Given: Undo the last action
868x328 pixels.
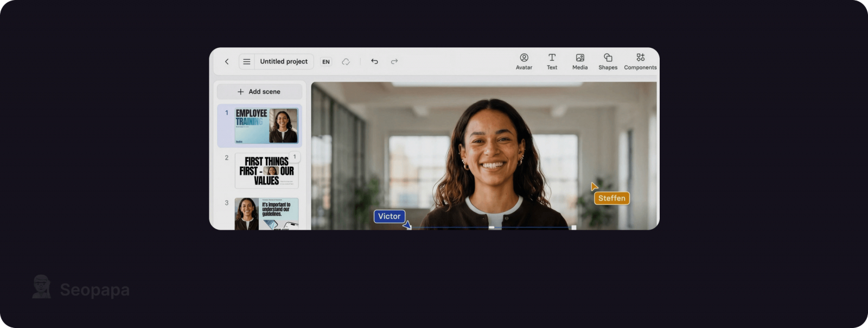Looking at the screenshot, I should pos(374,62).
